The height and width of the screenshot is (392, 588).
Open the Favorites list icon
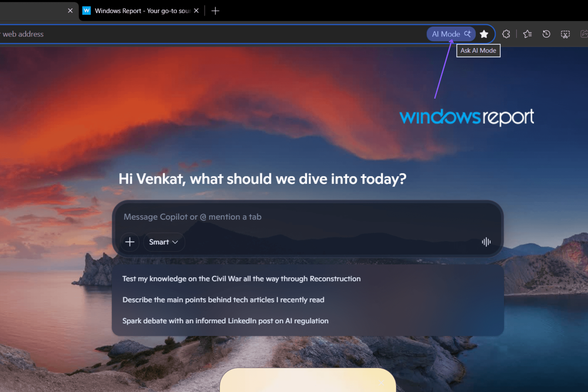[527, 34]
